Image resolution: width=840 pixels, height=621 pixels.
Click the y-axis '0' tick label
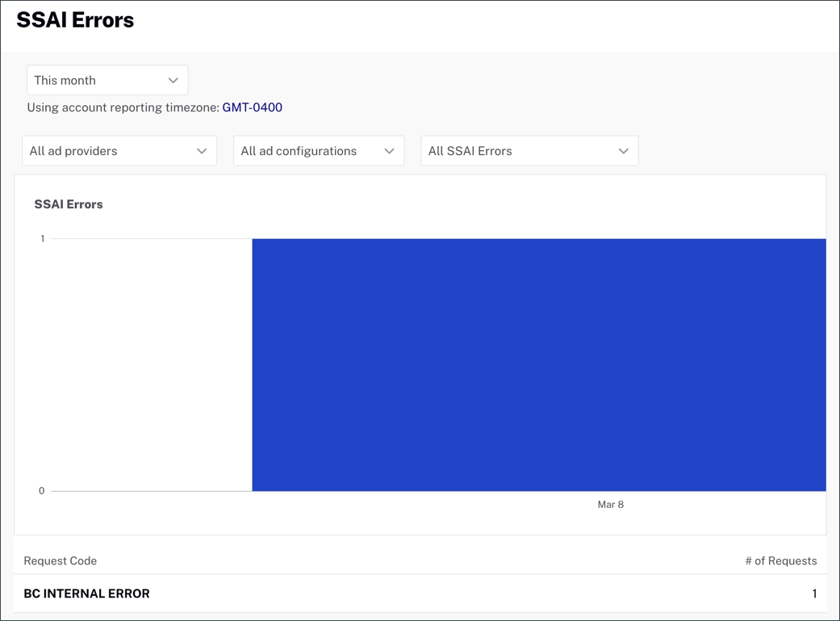42,490
